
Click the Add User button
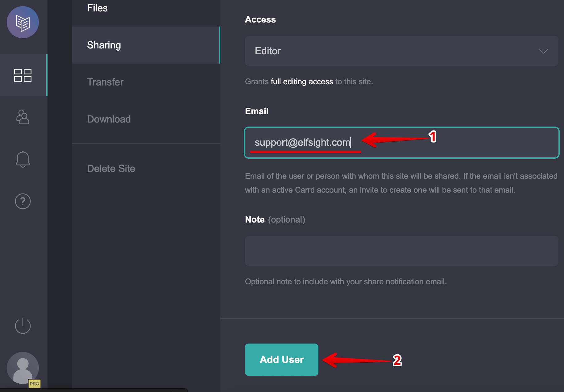pyautogui.click(x=282, y=360)
